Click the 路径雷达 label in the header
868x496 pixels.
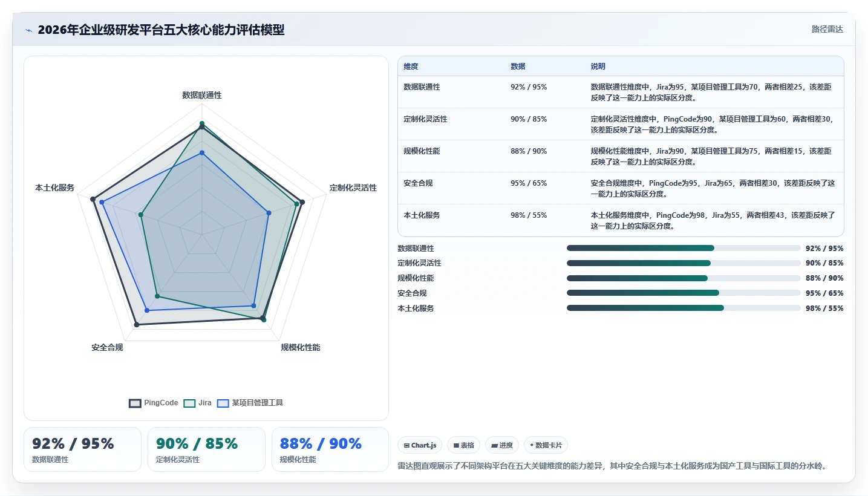[827, 29]
